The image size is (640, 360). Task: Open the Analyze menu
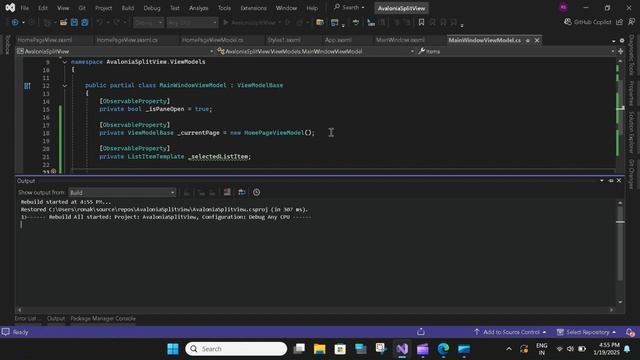pyautogui.click(x=198, y=8)
